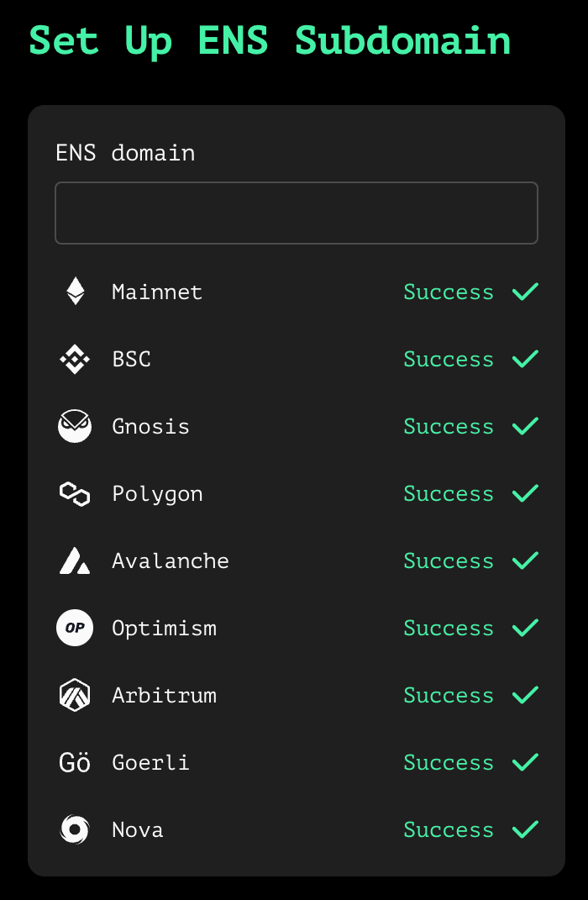Viewport: 588px width, 900px height.
Task: Click the Success status for Gnosis
Action: coord(449,426)
